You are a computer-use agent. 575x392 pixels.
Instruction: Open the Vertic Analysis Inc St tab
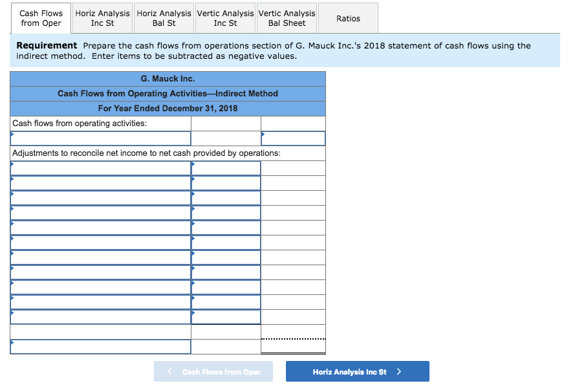click(225, 17)
